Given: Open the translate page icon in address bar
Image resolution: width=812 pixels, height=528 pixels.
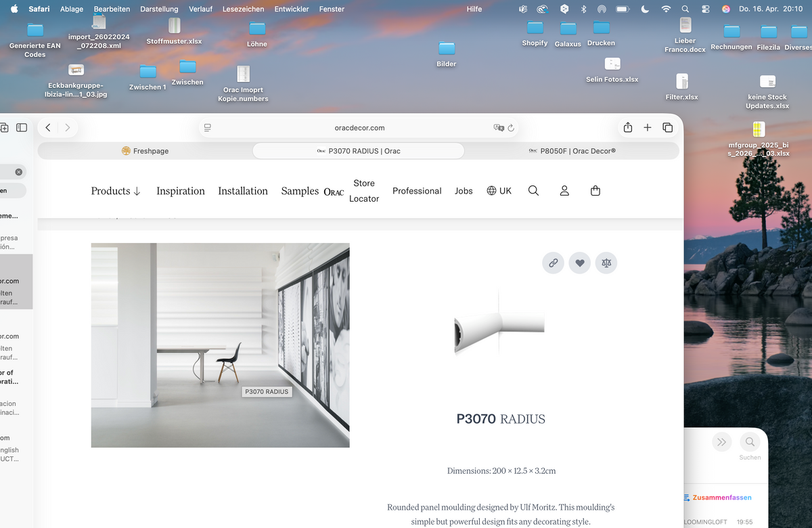Looking at the screenshot, I should (499, 127).
